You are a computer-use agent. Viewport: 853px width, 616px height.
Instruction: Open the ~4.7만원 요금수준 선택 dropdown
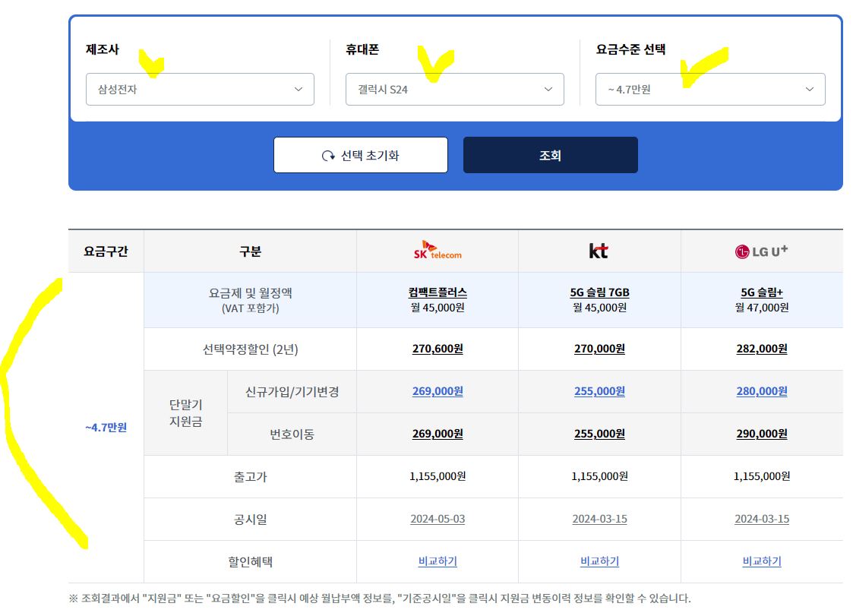[709, 89]
